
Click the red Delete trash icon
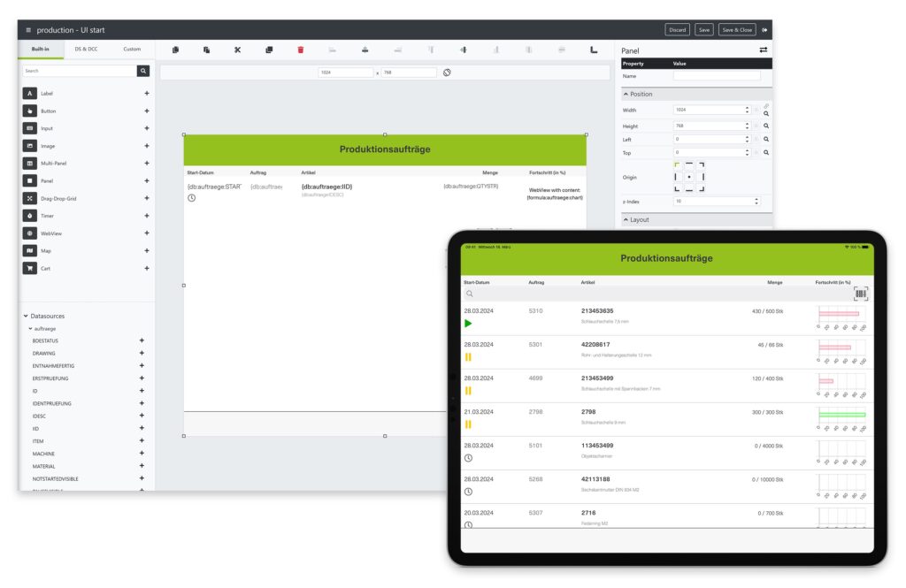coord(301,50)
